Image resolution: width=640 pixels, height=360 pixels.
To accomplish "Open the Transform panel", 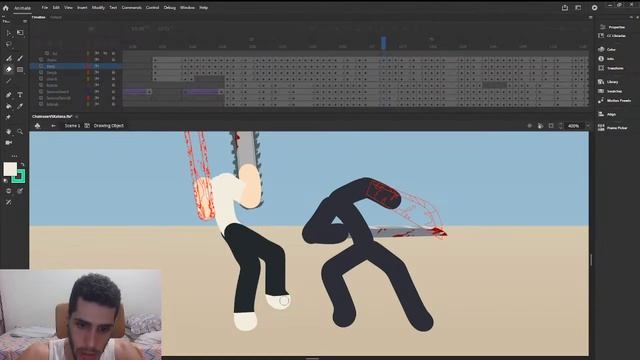I will 611,68.
